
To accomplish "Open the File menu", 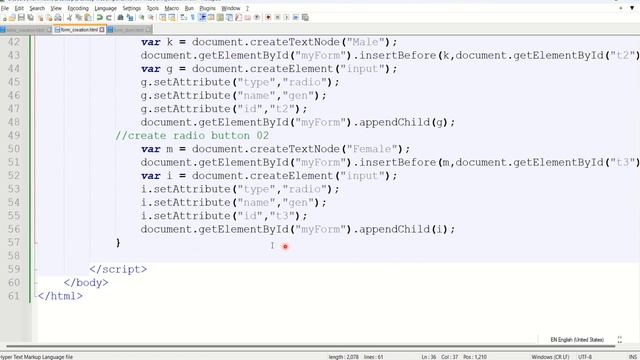I will click(5, 8).
